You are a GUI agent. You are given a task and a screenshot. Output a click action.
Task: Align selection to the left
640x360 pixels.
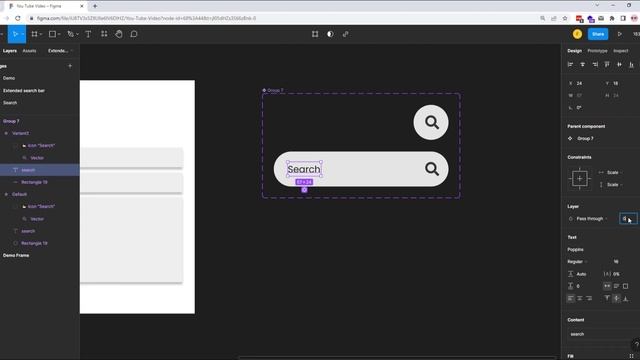tap(570, 64)
